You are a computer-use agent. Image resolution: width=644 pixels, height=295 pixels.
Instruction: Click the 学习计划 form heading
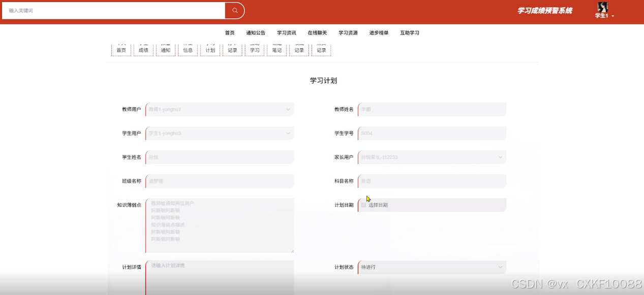click(x=323, y=80)
